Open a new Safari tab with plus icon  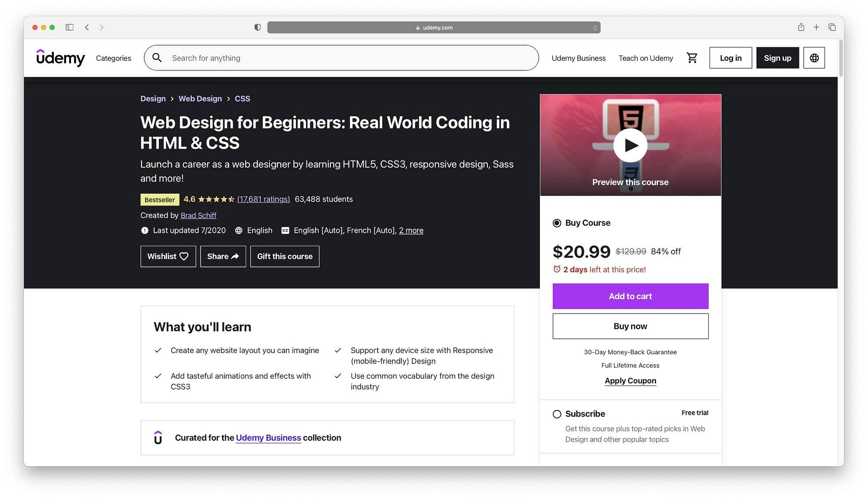click(816, 27)
